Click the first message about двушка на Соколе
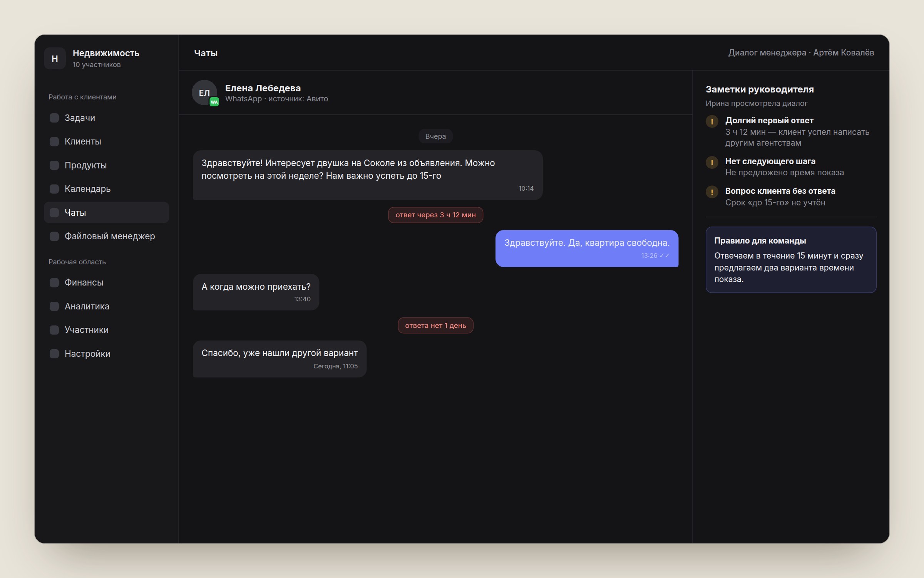Viewport: 924px width, 578px height. tap(368, 175)
